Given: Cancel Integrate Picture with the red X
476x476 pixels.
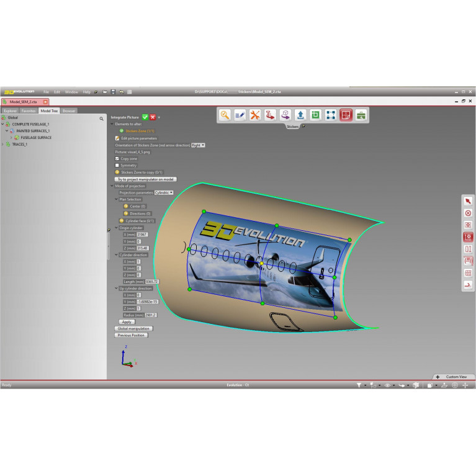Looking at the screenshot, I should (x=153, y=117).
